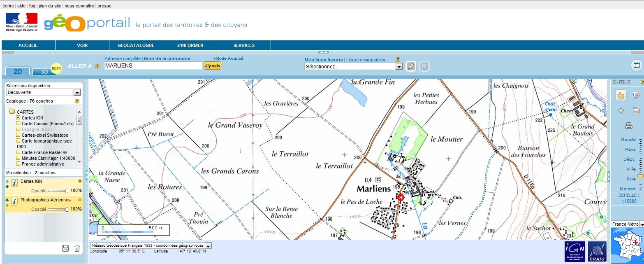
Task: Check the Cartes-pixel Swisstopo checkbox
Action: coord(18,135)
